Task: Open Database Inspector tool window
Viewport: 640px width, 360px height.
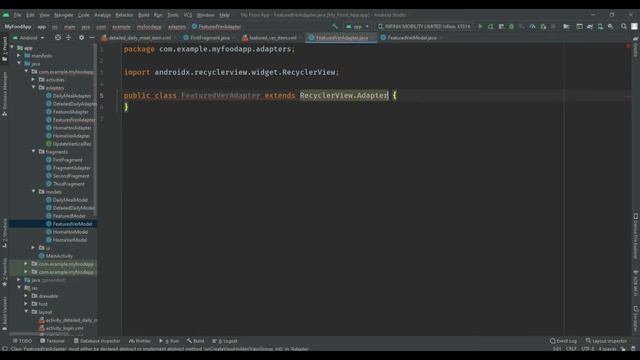Action: pos(97,341)
